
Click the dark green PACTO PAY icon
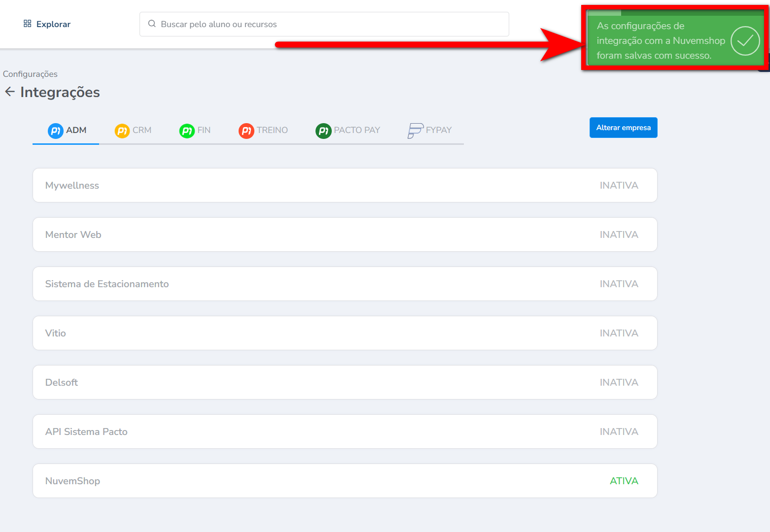click(x=323, y=131)
